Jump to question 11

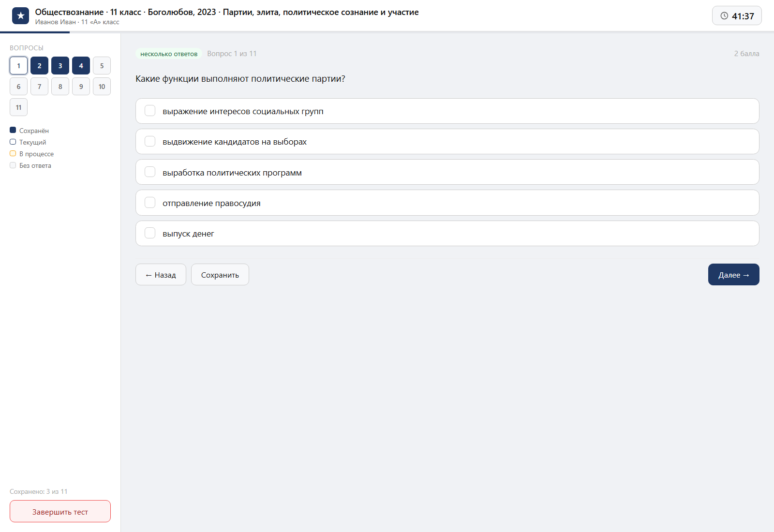18,107
